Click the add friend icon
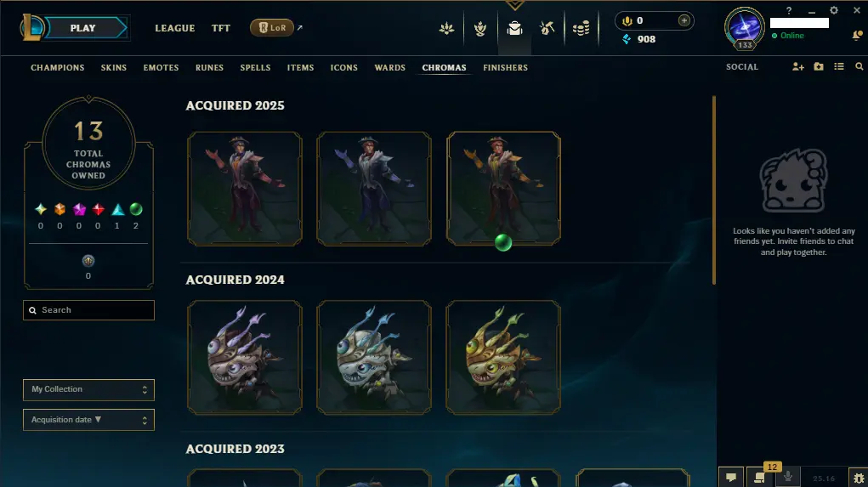Viewport: 868px width, 487px height. point(797,66)
